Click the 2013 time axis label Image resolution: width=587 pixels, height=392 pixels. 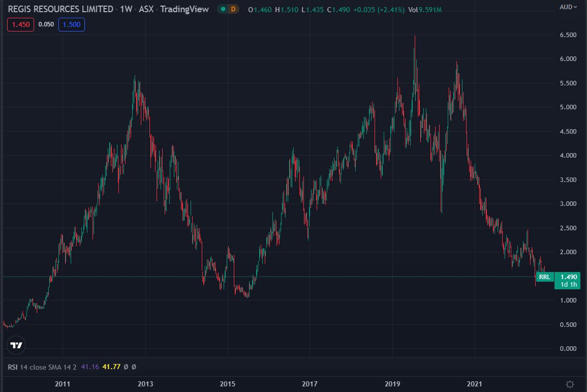145,384
